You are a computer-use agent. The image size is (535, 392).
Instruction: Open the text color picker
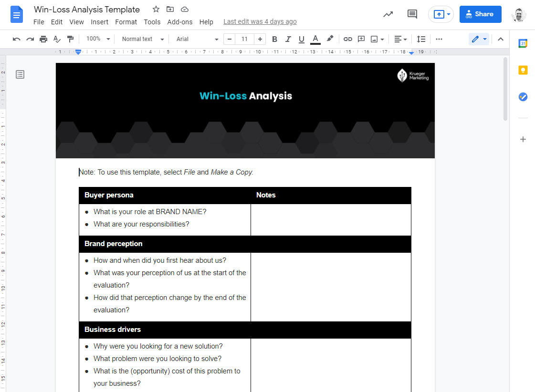pos(315,39)
